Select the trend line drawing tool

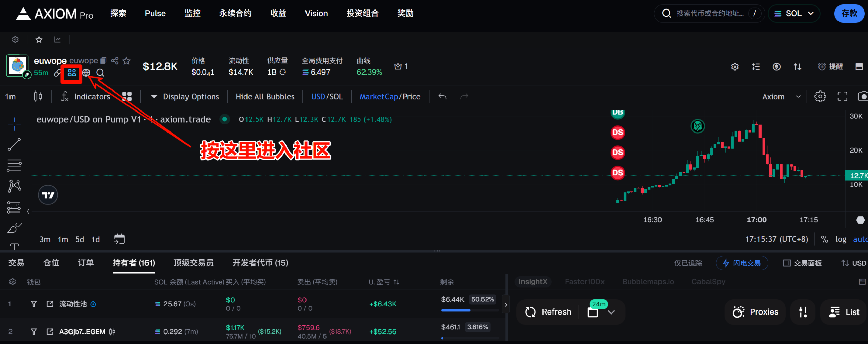(x=14, y=144)
